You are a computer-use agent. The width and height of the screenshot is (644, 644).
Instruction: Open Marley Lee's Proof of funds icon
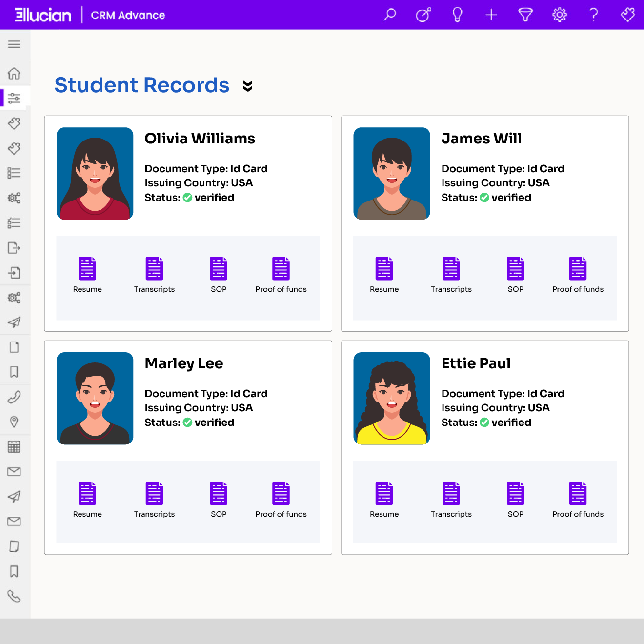pyautogui.click(x=281, y=493)
